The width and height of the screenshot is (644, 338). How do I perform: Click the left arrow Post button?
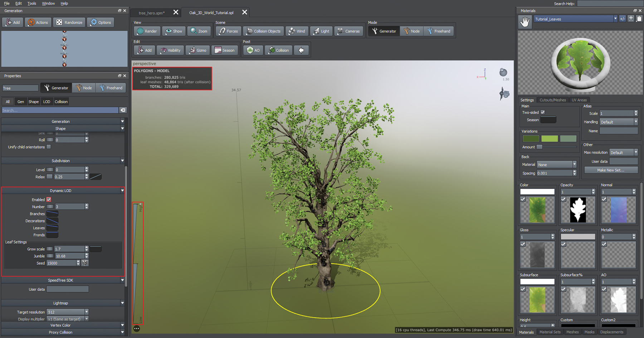click(x=301, y=50)
